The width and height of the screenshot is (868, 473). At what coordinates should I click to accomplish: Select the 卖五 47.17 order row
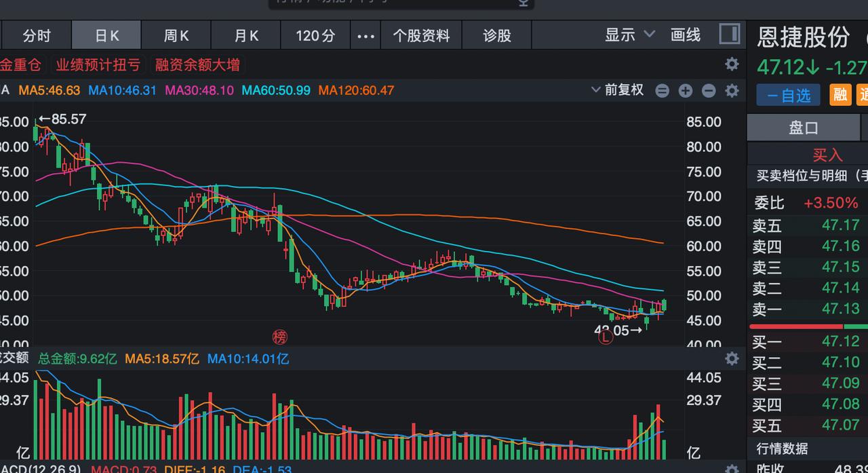[x=807, y=225]
